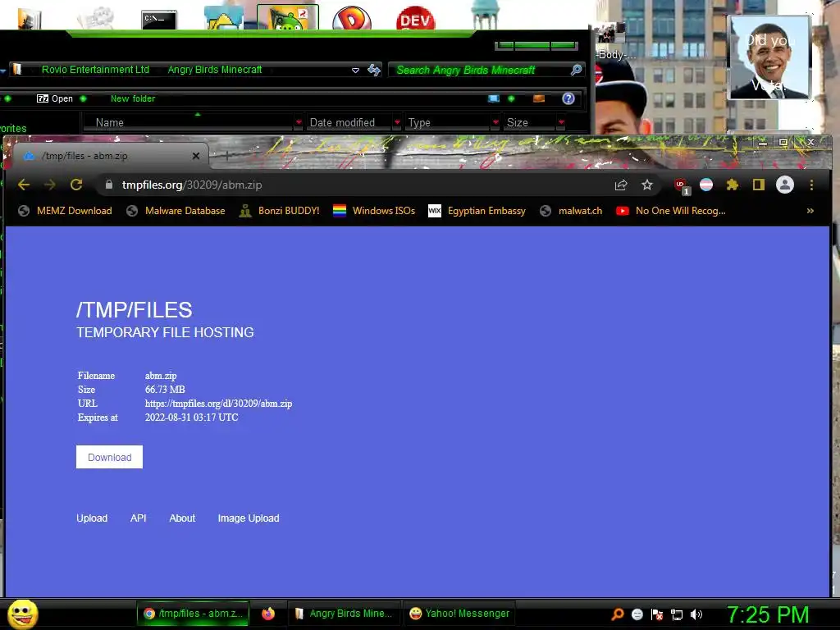Click Explorer search magnifier icon

tap(577, 71)
